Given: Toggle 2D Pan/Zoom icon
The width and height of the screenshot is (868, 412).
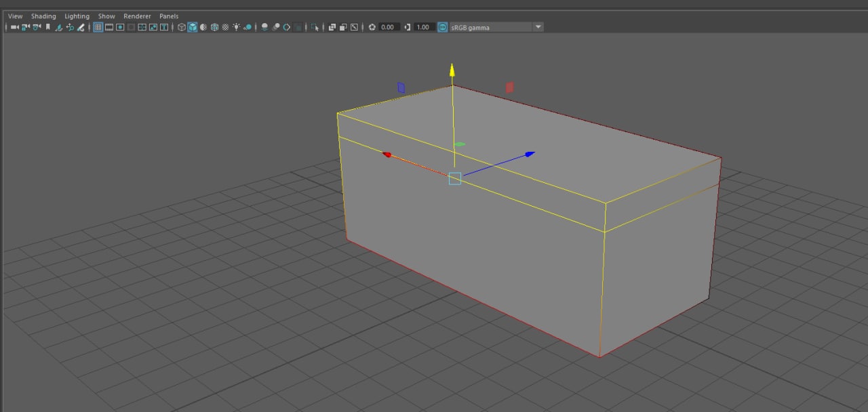Looking at the screenshot, I should [70, 27].
